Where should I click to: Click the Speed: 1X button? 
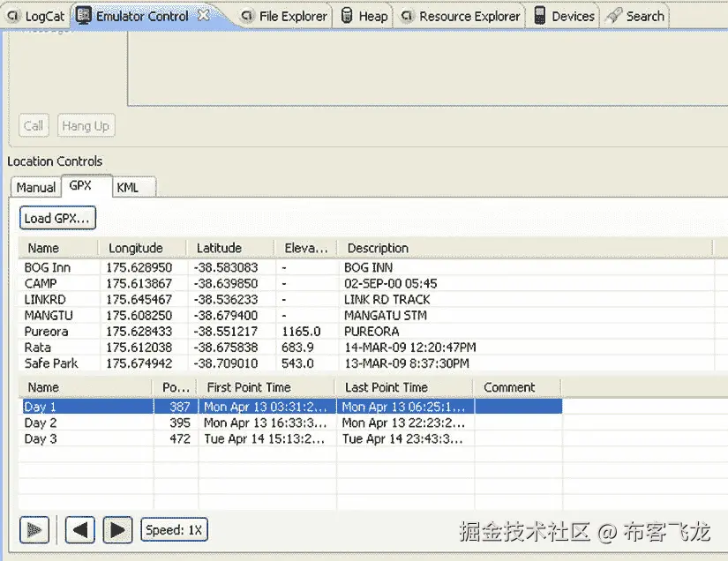[174, 529]
